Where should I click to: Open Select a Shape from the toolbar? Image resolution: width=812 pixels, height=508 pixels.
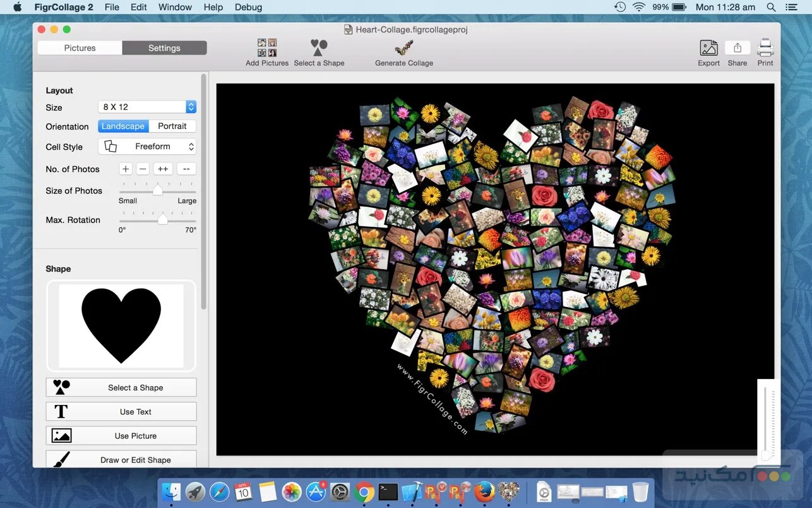319,47
